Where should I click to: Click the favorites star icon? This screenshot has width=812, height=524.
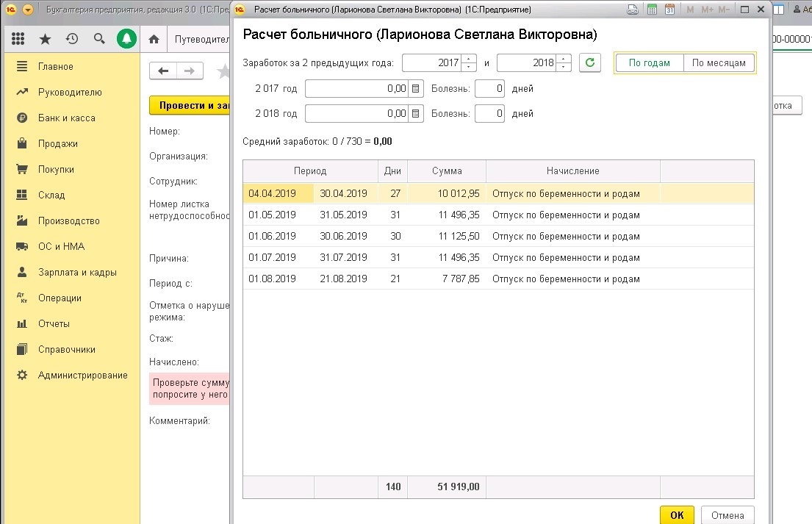click(44, 38)
